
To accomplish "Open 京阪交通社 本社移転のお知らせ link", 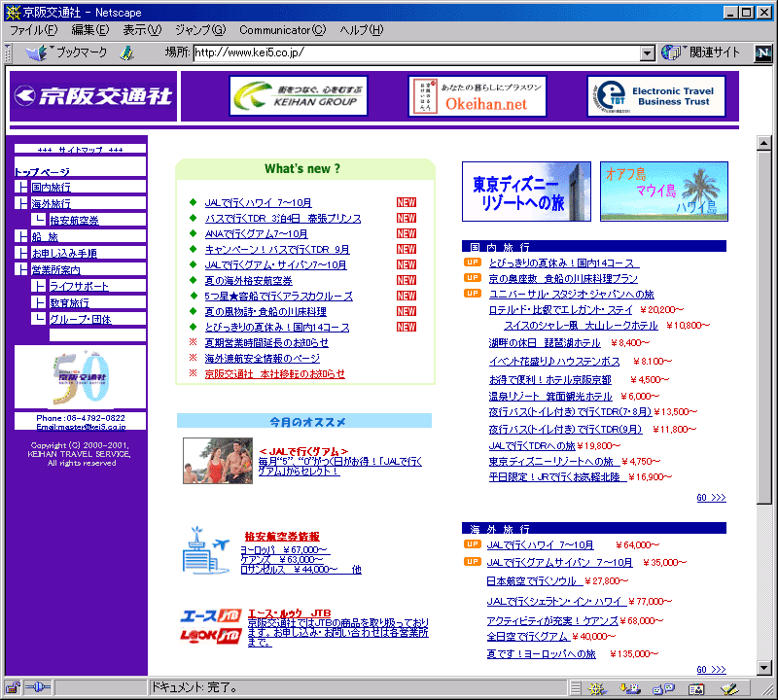I will point(275,373).
